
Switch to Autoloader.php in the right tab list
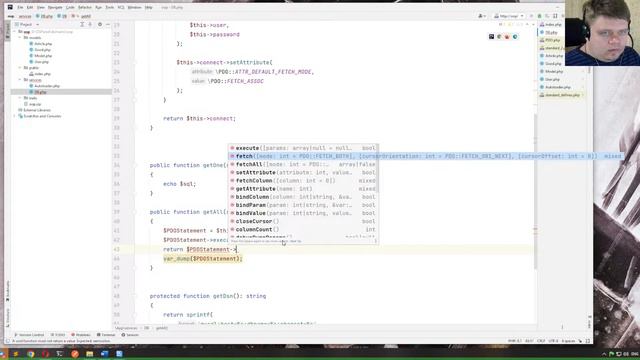tap(555, 87)
